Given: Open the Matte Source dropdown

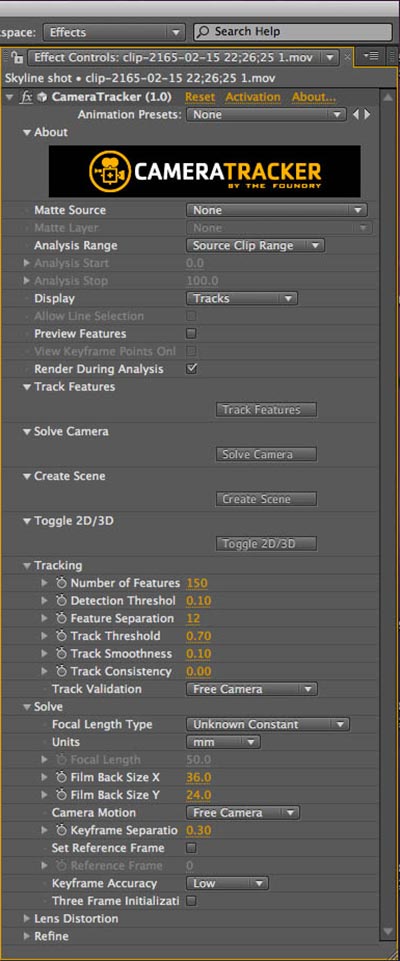Looking at the screenshot, I should [x=276, y=210].
